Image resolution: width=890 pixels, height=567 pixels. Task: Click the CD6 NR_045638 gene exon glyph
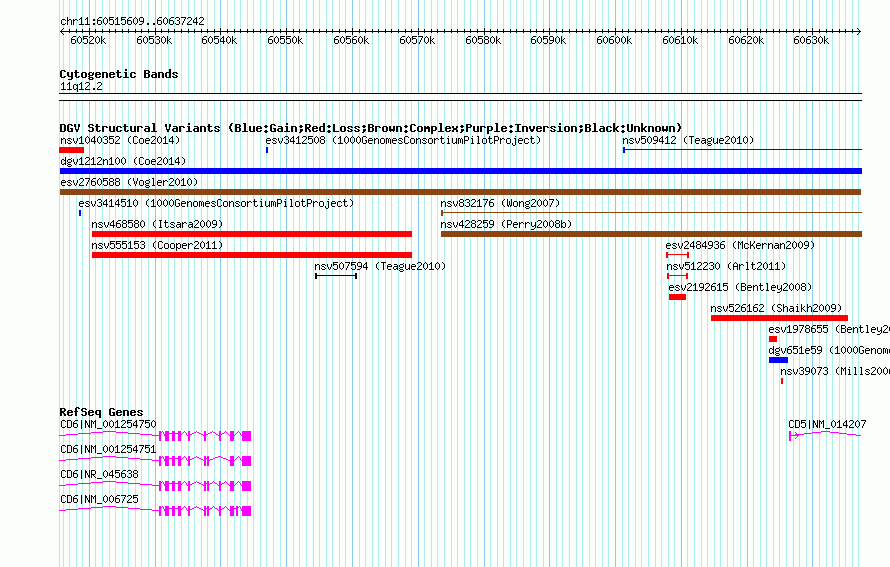click(x=155, y=486)
